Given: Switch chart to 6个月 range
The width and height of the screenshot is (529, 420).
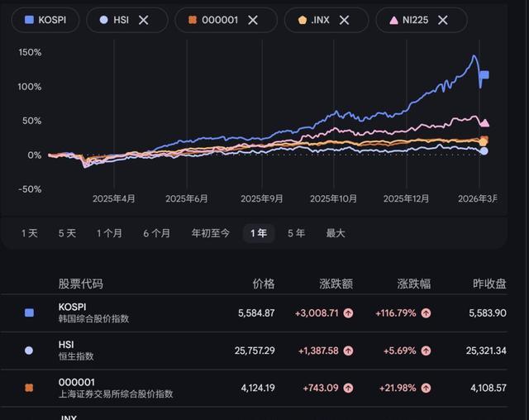Looking at the screenshot, I should click(x=156, y=233).
